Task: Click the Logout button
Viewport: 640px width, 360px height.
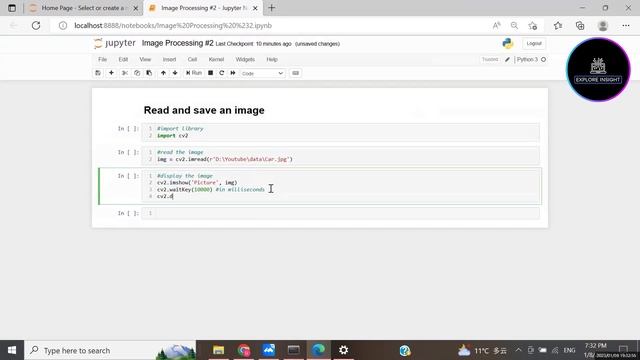Action: pos(534,44)
